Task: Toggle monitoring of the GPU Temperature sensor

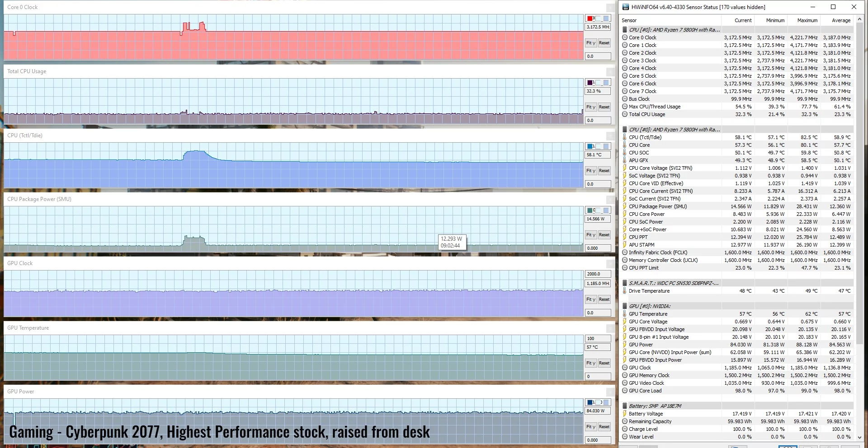Action: (625, 314)
